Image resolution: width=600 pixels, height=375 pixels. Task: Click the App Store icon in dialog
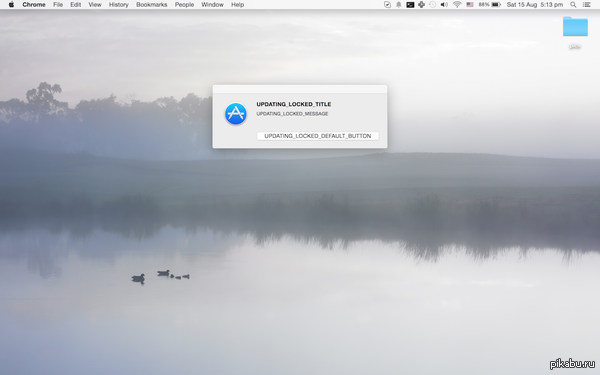236,114
